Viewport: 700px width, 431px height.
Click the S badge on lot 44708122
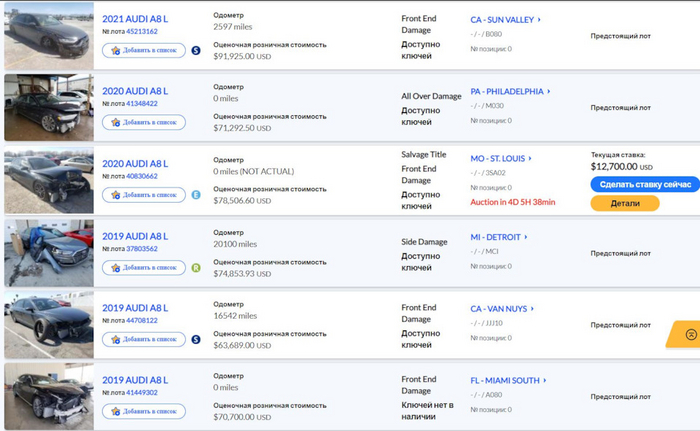196,339
